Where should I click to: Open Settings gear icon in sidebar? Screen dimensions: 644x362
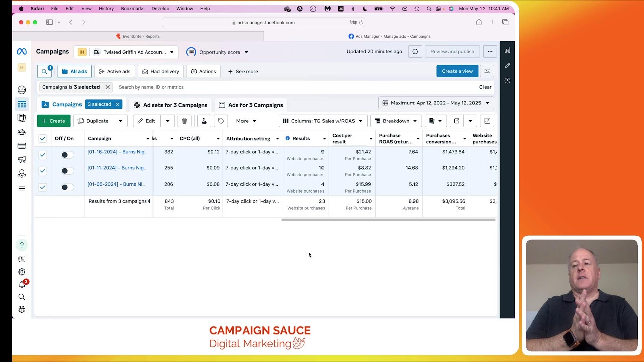click(x=22, y=272)
